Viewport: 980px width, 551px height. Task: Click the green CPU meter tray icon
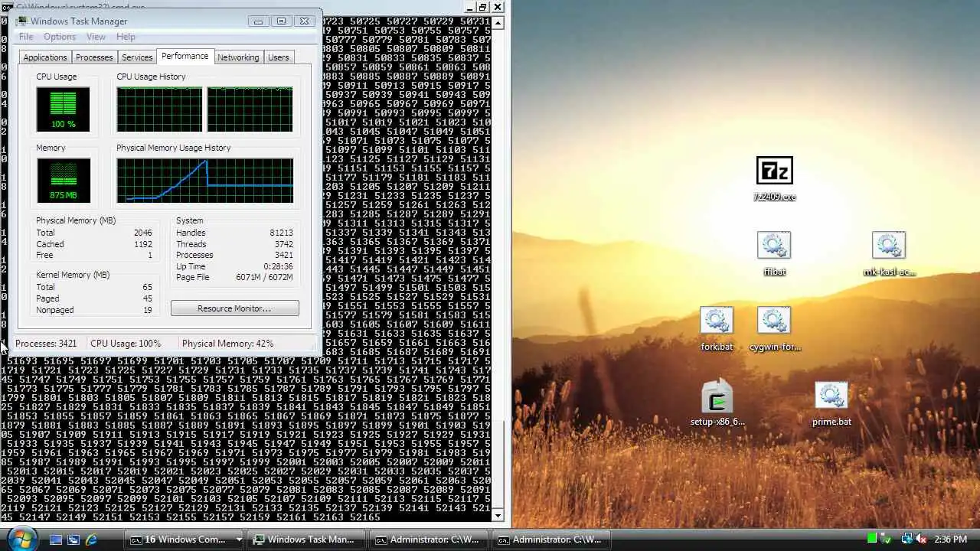click(872, 540)
